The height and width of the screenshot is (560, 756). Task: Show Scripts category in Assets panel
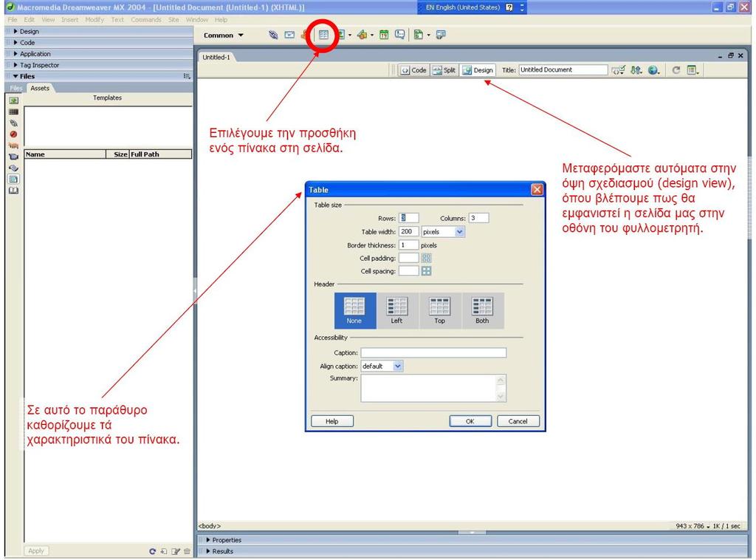(x=13, y=168)
